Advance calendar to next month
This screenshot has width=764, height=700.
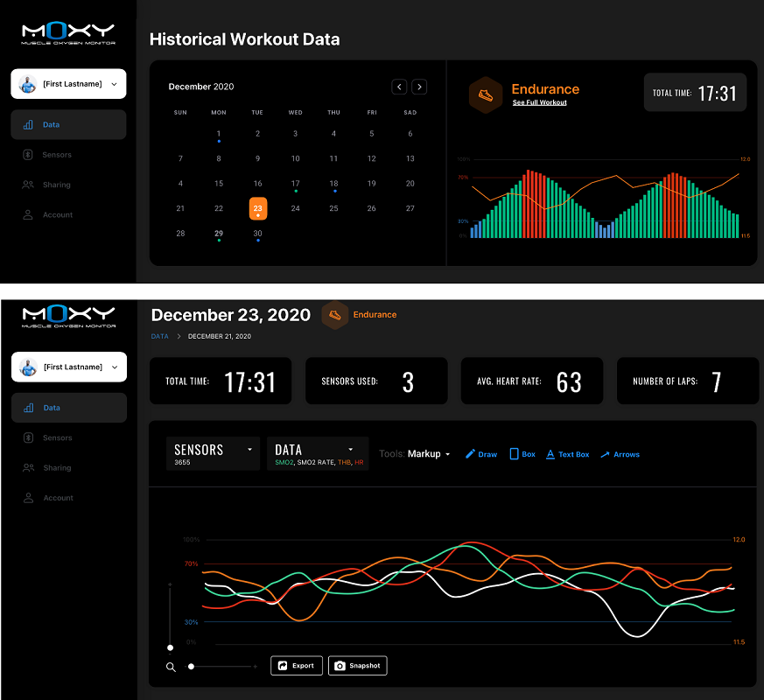tap(419, 87)
